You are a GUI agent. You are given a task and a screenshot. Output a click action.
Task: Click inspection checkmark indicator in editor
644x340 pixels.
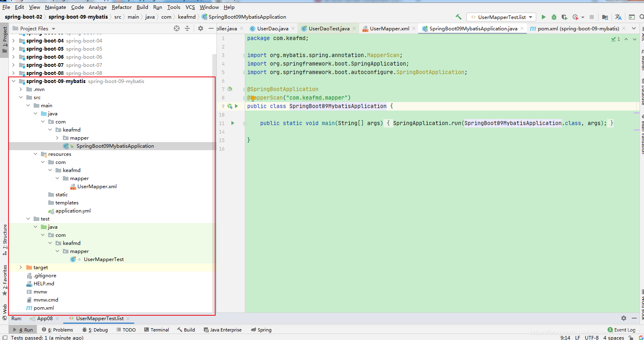(x=616, y=39)
